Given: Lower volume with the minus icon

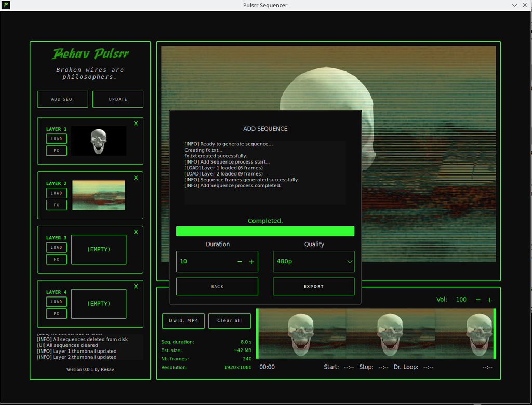Looking at the screenshot, I should click(478, 300).
